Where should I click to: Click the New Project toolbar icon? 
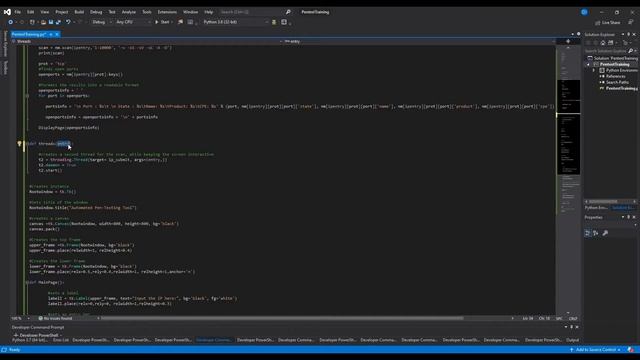(32, 22)
